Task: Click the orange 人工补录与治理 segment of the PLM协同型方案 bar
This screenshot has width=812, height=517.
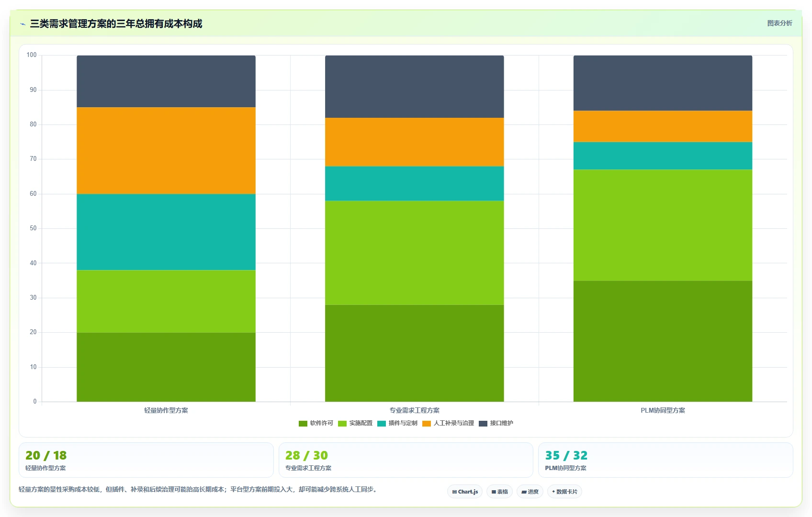Action: 663,126
